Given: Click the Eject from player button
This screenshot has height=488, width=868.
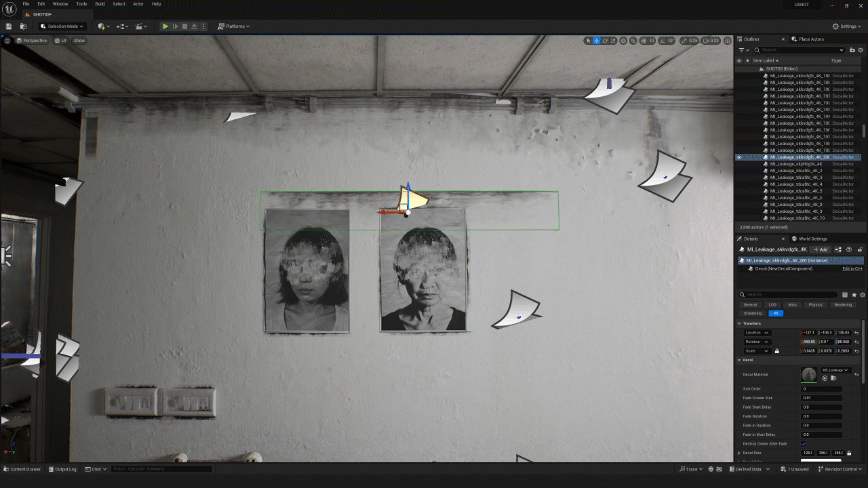Looking at the screenshot, I should 194,26.
